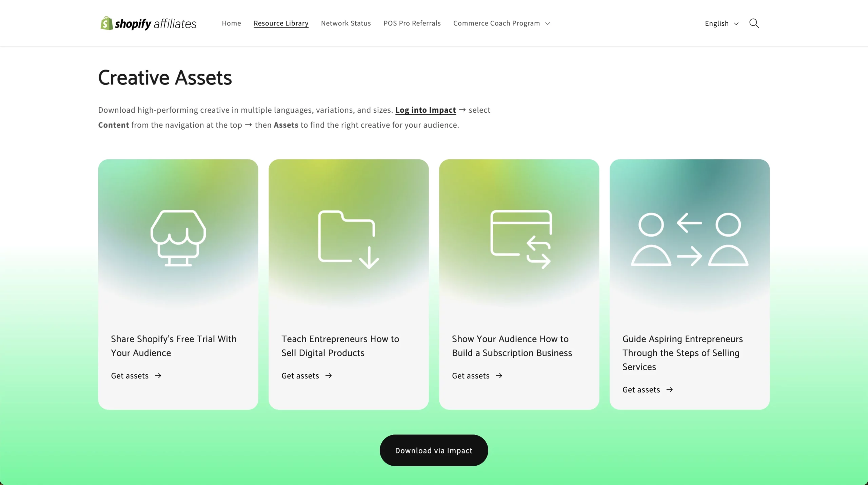
Task: Select the Home navigation menu item
Action: 231,23
